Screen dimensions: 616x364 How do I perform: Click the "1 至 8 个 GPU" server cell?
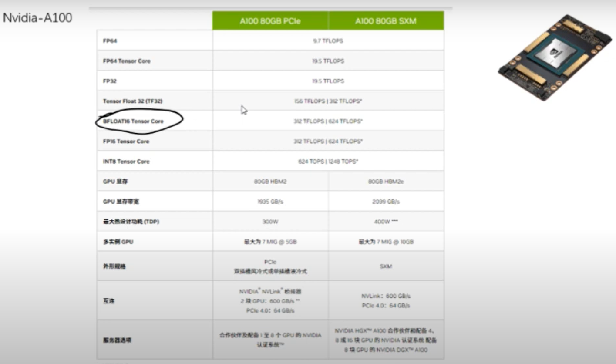270,340
